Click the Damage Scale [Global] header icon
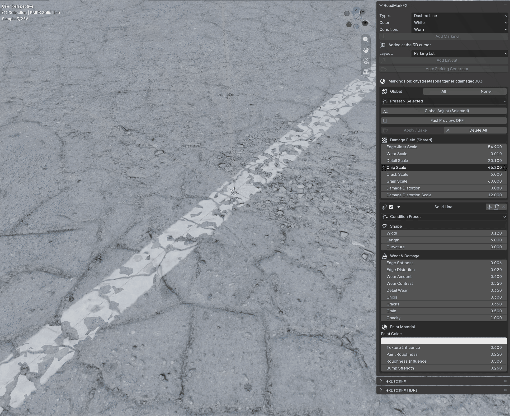This screenshot has width=510, height=416. (x=384, y=140)
